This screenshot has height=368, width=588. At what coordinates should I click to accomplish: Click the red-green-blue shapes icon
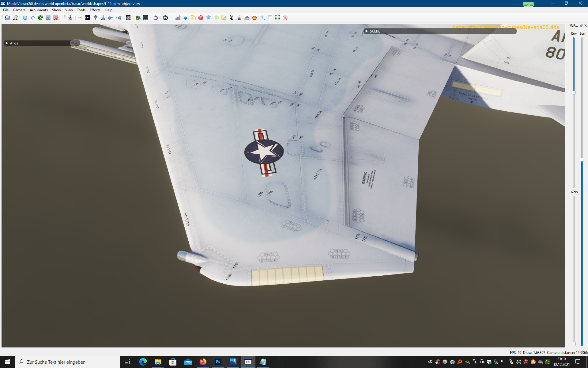138,18
